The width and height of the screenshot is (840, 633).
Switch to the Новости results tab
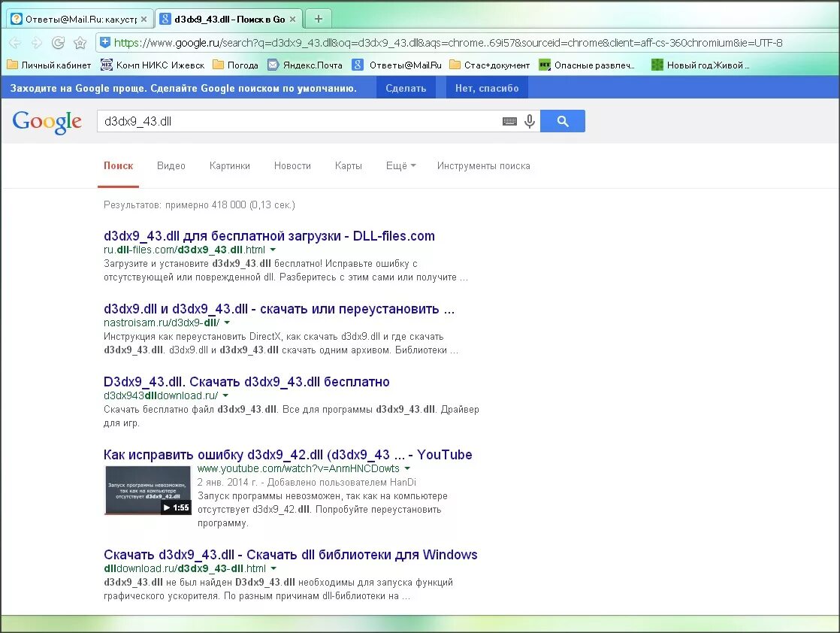click(292, 165)
